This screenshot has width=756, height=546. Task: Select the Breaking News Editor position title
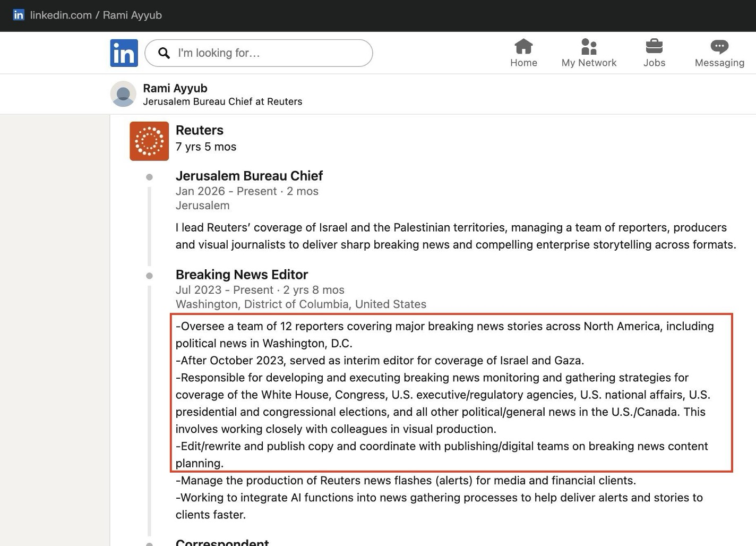click(x=242, y=275)
